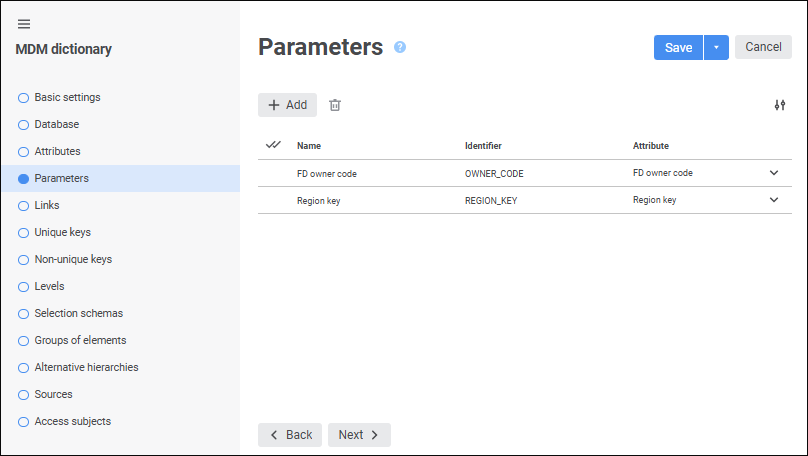Image resolution: width=808 pixels, height=456 pixels.
Task: Open the hamburger navigation menu
Action: 24,24
